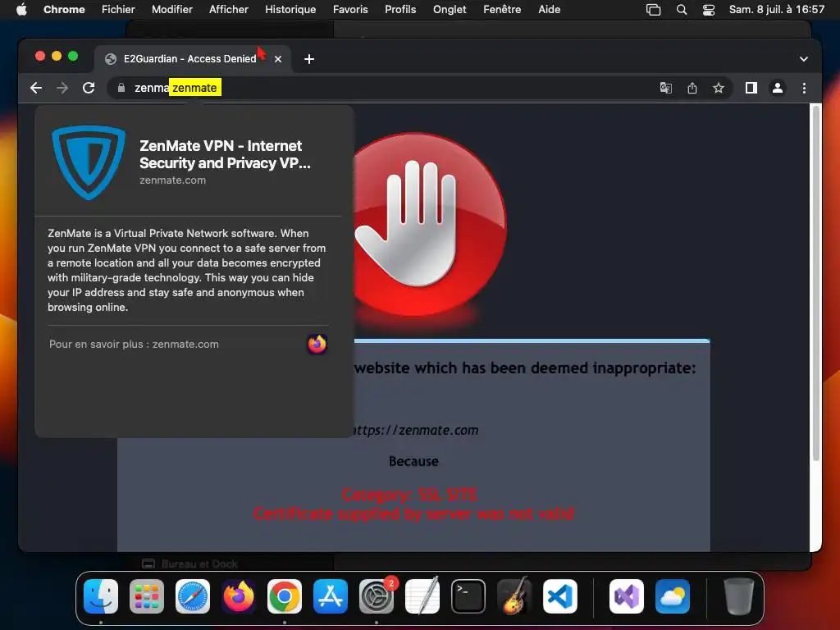Open Spotlight search in the menu bar

682,9
